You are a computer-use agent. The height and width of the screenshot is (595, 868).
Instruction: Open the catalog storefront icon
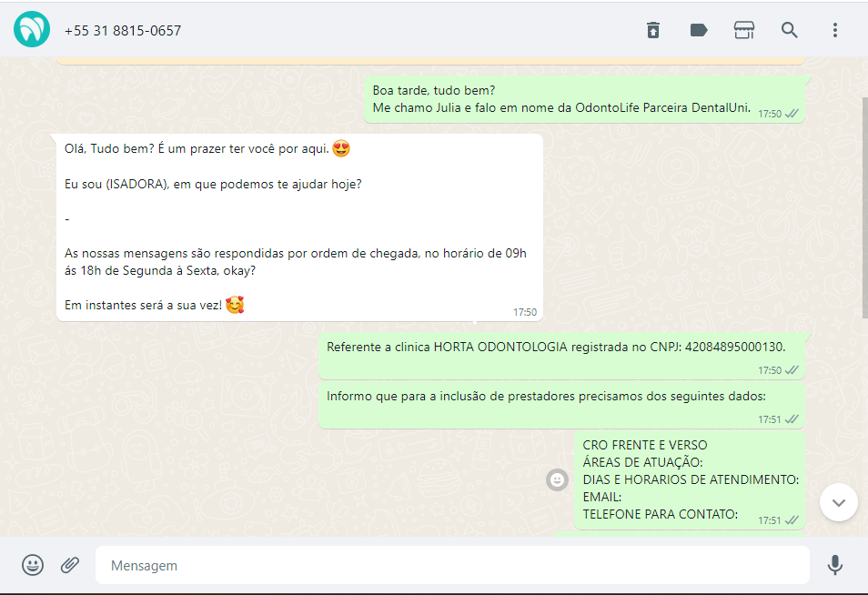point(744,30)
